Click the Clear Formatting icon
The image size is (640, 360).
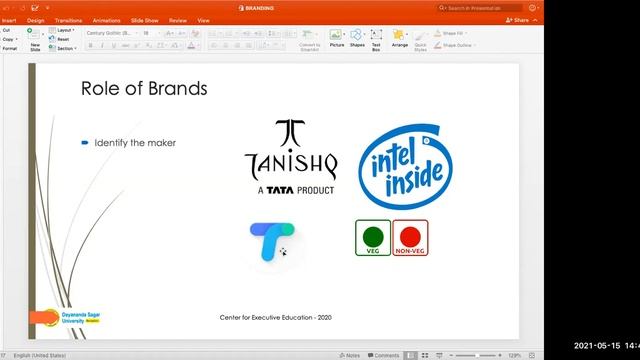click(196, 33)
